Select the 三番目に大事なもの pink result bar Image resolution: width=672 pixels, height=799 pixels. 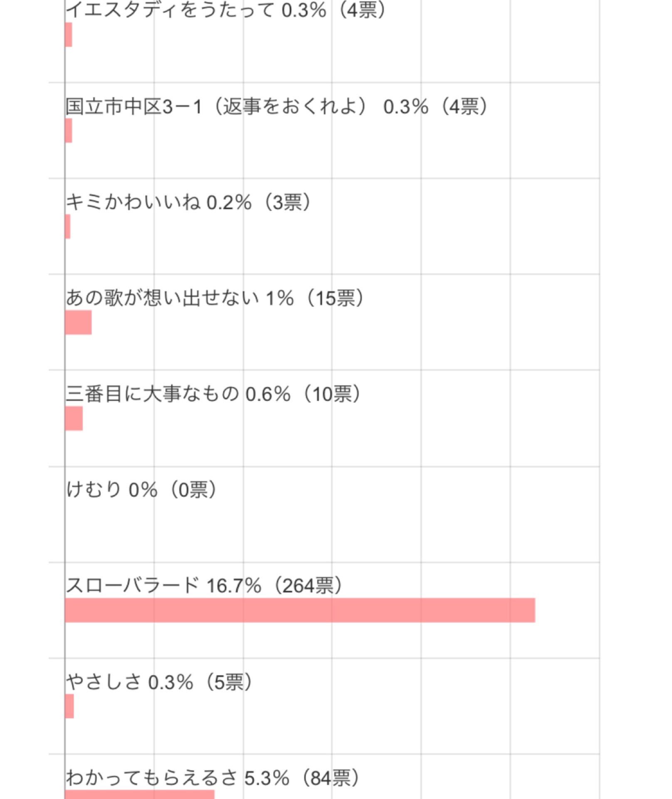74,418
